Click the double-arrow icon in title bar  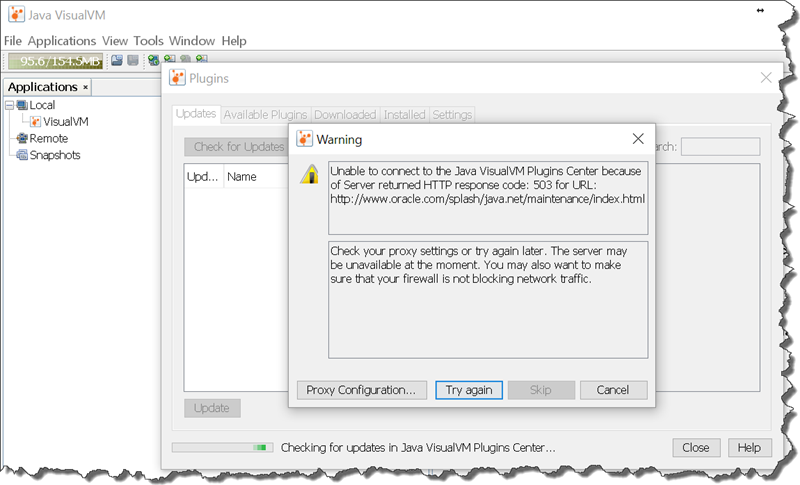tap(760, 11)
